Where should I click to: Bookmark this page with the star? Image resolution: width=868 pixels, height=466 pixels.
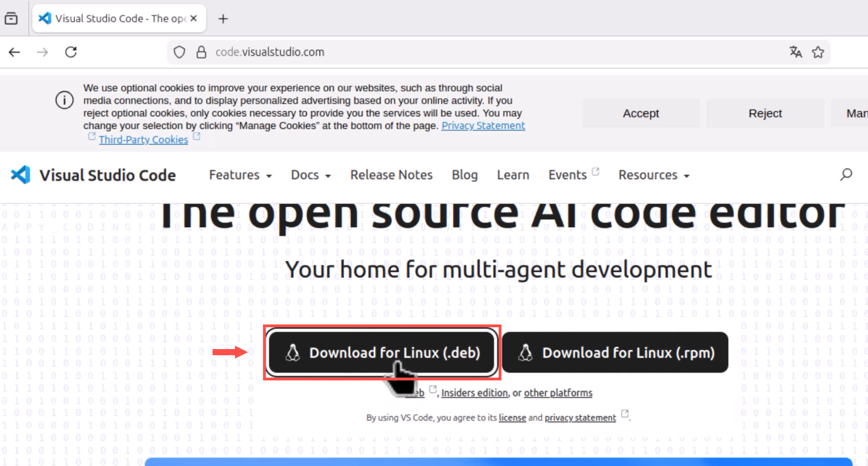coord(818,52)
